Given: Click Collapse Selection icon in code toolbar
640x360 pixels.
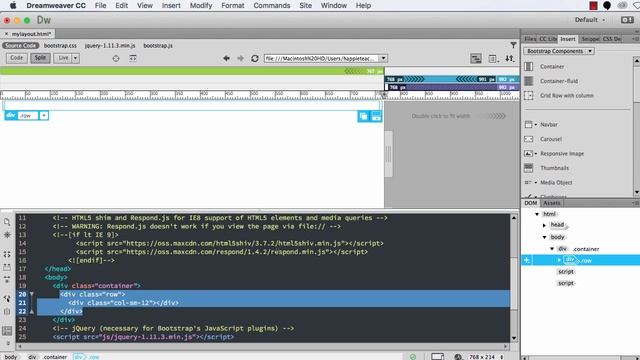Looking at the screenshot, I should click(x=7, y=267).
